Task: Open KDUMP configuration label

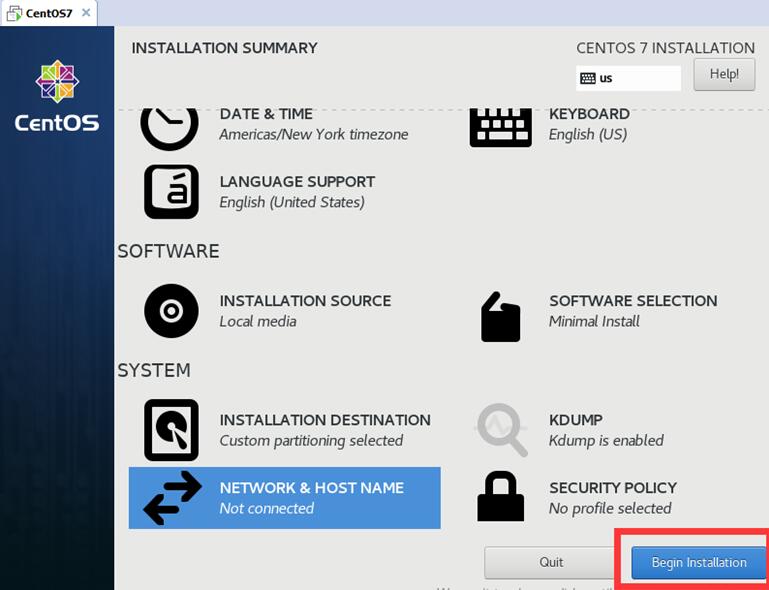Action: click(x=576, y=420)
